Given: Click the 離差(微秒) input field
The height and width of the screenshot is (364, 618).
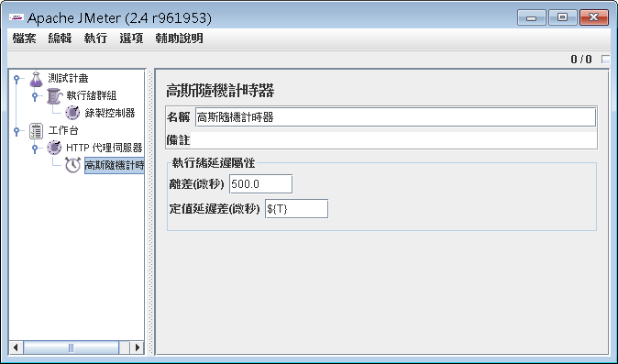Looking at the screenshot, I should [261, 184].
